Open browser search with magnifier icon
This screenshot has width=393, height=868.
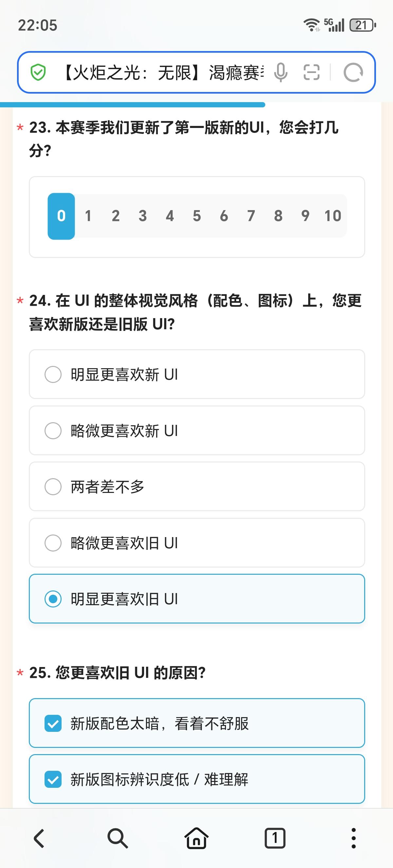(118, 838)
